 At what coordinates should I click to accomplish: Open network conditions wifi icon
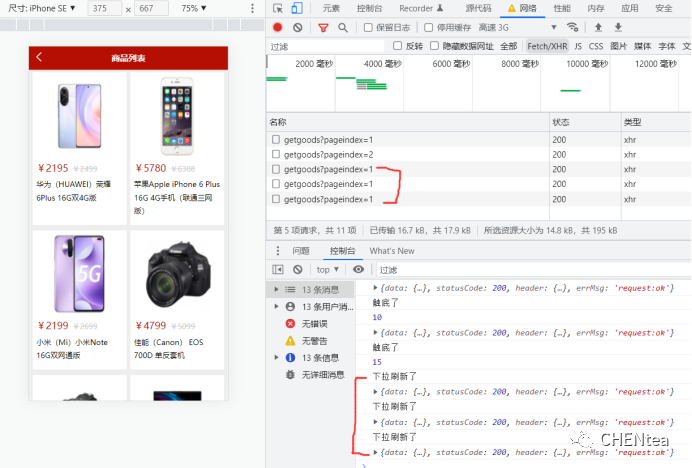[572, 27]
